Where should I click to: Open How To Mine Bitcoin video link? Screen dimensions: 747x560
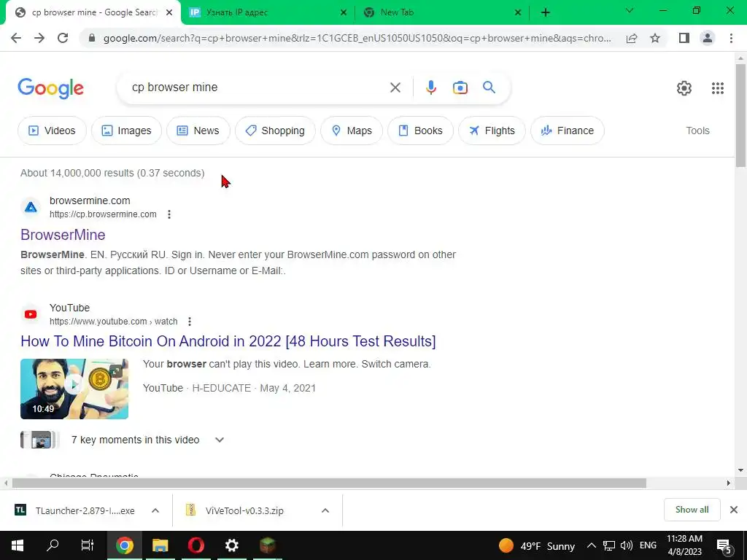[x=228, y=341]
